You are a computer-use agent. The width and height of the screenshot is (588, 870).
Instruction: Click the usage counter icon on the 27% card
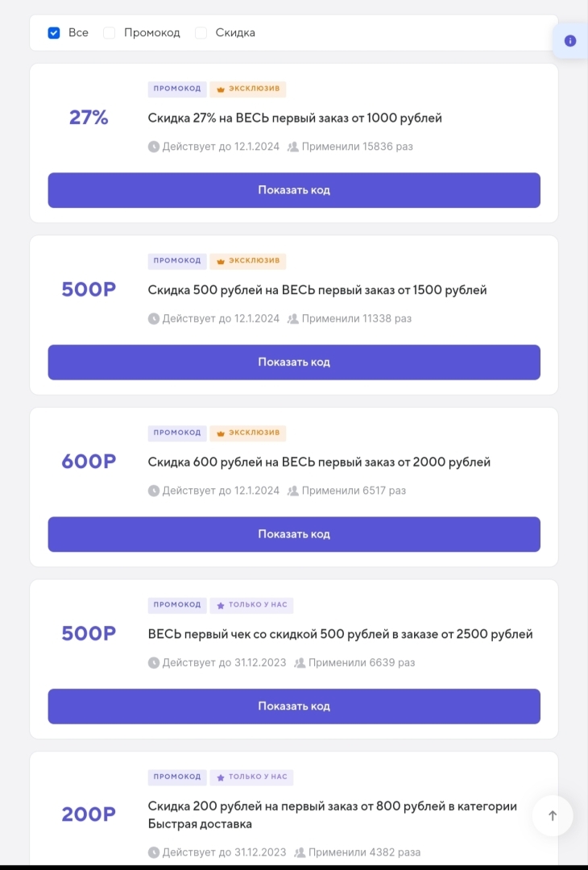[x=292, y=147]
